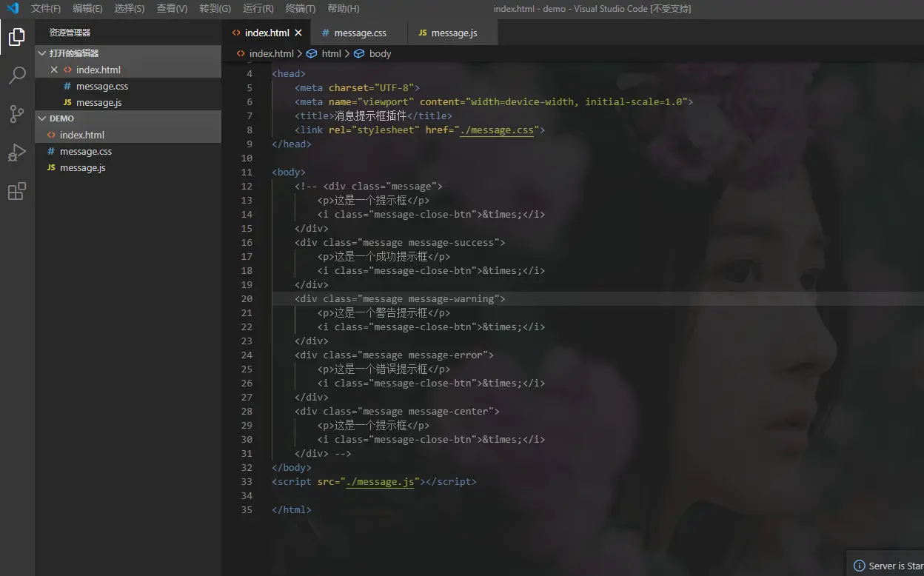Open index.html under DEMO folder

tap(128, 135)
